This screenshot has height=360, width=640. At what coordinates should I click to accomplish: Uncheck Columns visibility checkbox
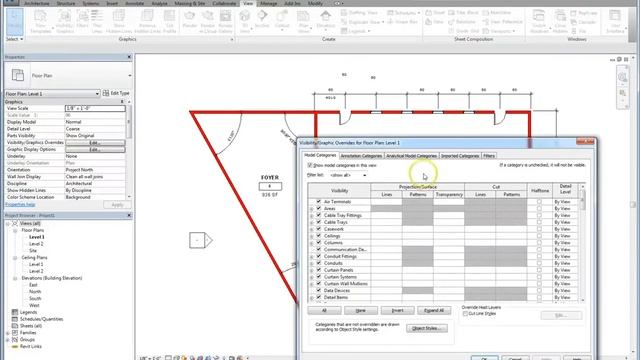pyautogui.click(x=318, y=242)
